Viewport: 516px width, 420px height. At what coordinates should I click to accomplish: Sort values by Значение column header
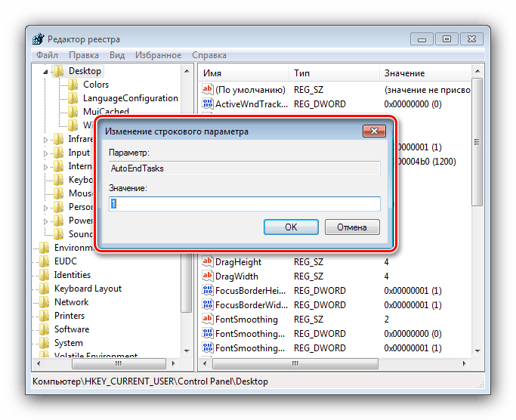[425, 73]
